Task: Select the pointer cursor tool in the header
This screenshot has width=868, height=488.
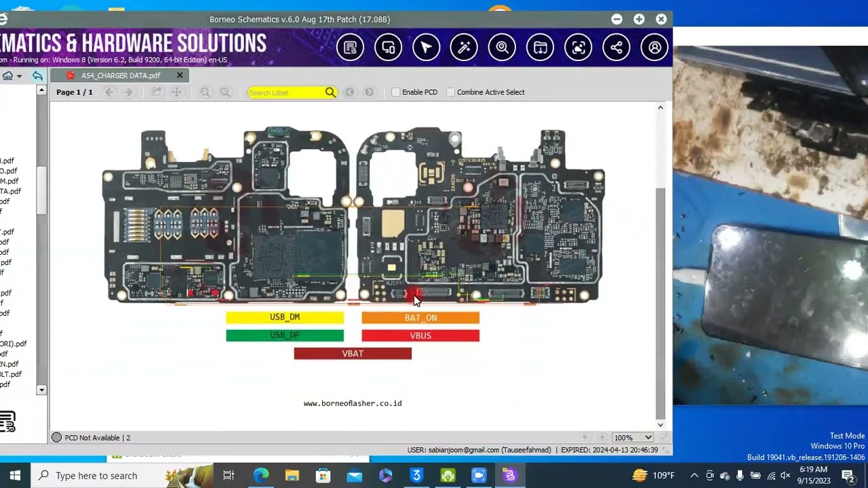Action: (426, 47)
